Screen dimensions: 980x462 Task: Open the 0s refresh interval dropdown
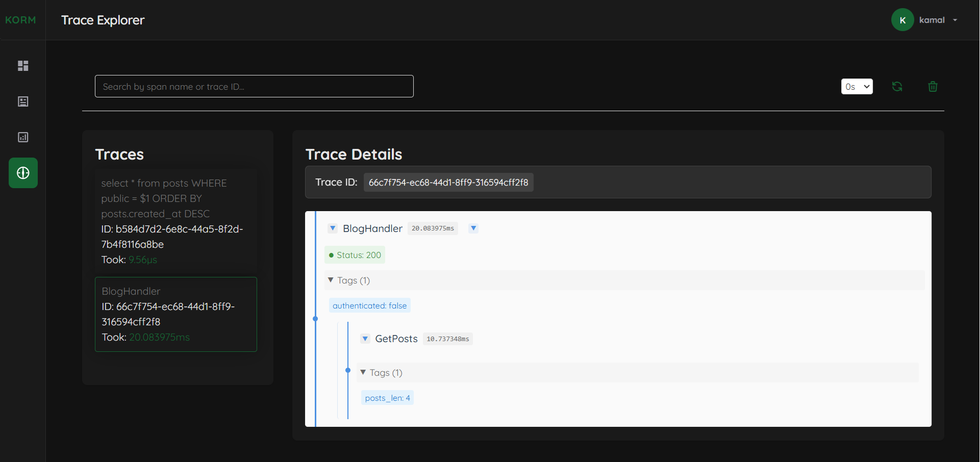(857, 87)
